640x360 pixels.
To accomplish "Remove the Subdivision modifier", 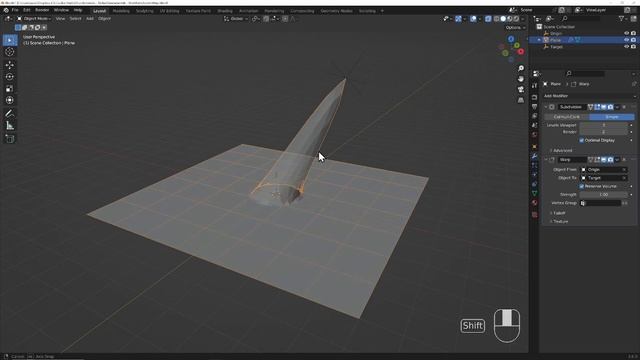I will (x=624, y=107).
